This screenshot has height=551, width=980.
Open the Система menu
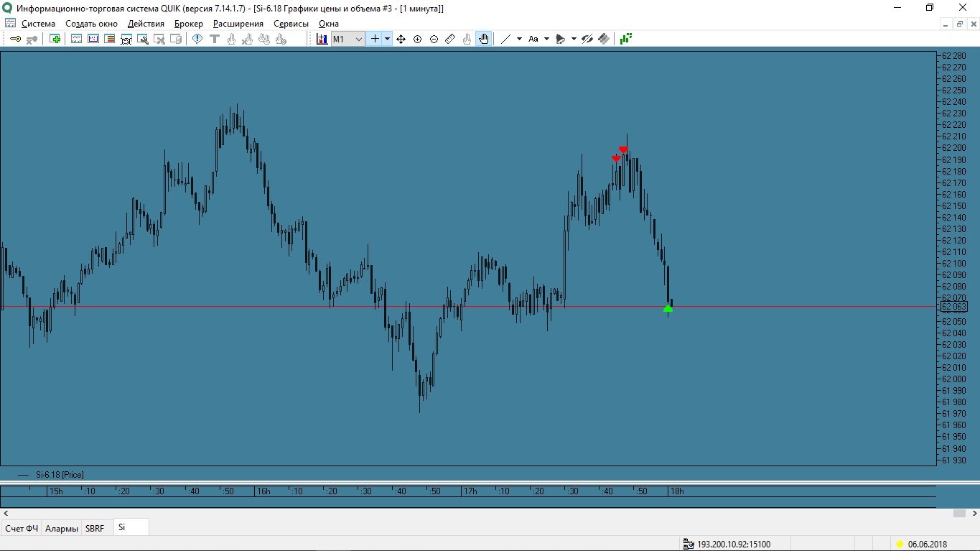(38, 24)
